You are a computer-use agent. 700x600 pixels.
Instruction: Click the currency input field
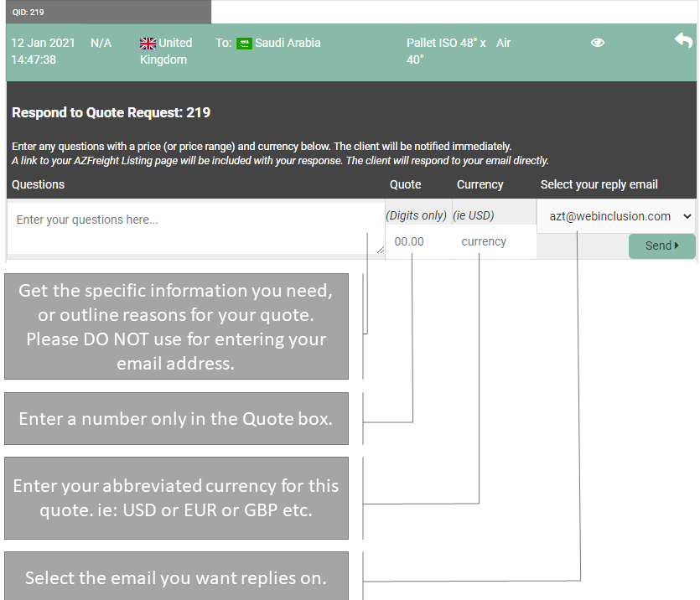point(494,241)
